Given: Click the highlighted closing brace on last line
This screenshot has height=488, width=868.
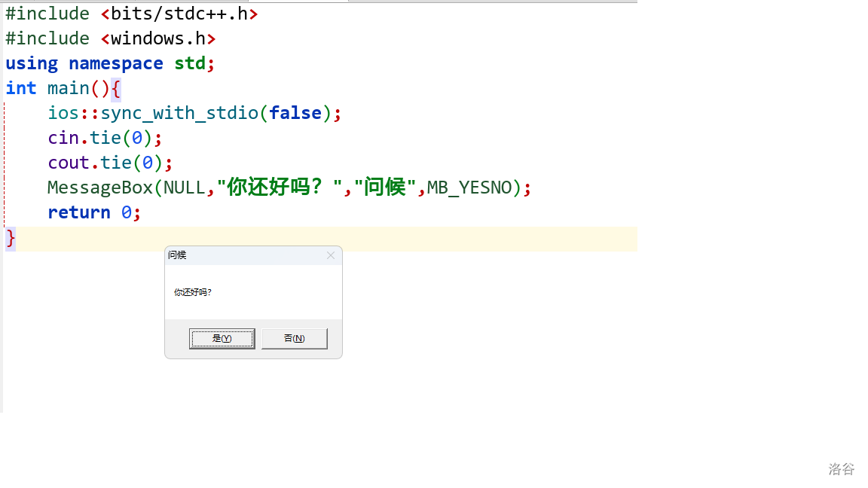Looking at the screenshot, I should [11, 238].
